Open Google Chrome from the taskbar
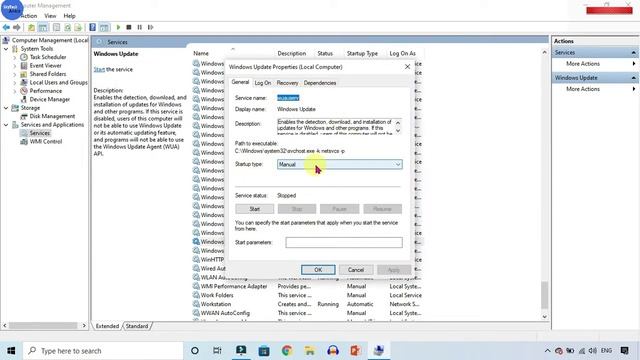Viewport: 640px width, 360px height. [x=287, y=351]
